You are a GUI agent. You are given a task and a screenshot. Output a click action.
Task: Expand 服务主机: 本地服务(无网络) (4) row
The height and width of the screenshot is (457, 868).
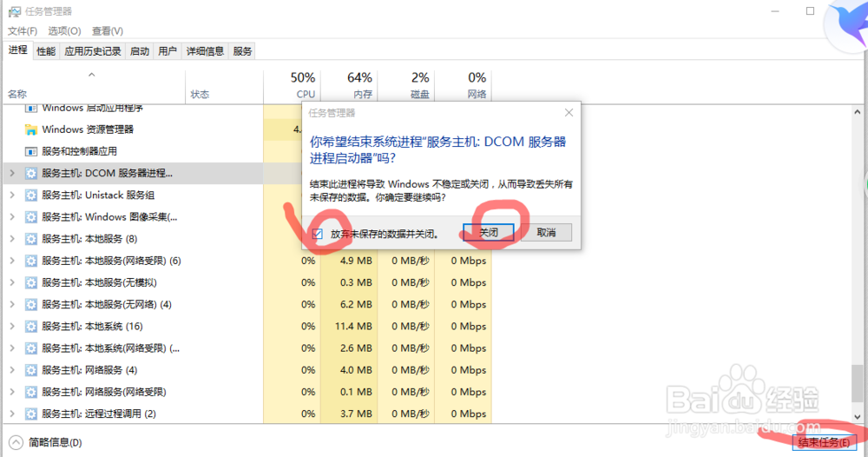tap(12, 305)
